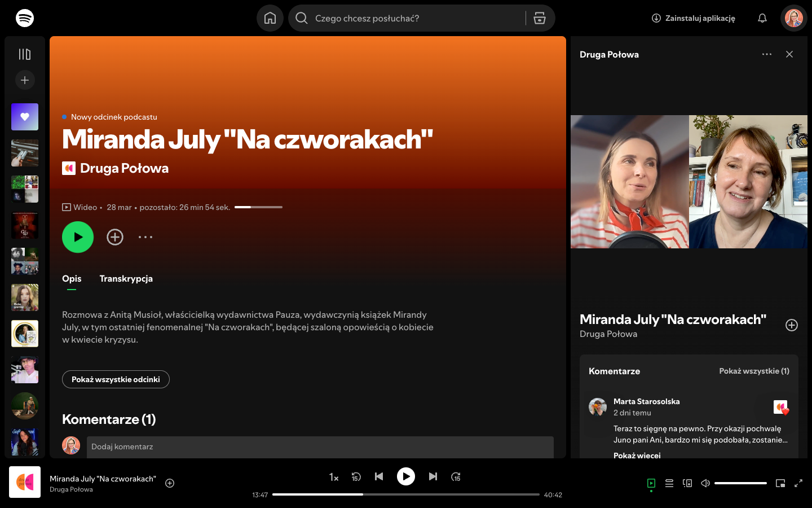This screenshot has width=812, height=508.
Task: Go to the Home page icon
Action: point(270,18)
